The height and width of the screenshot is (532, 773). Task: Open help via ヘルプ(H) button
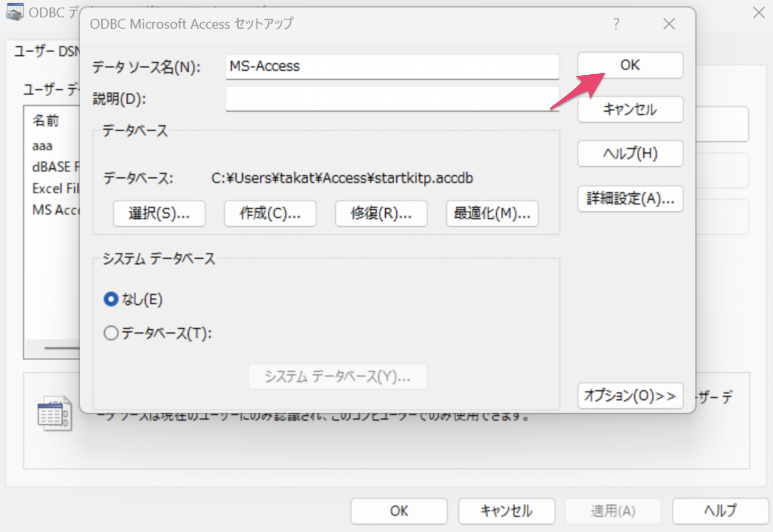[x=630, y=154]
